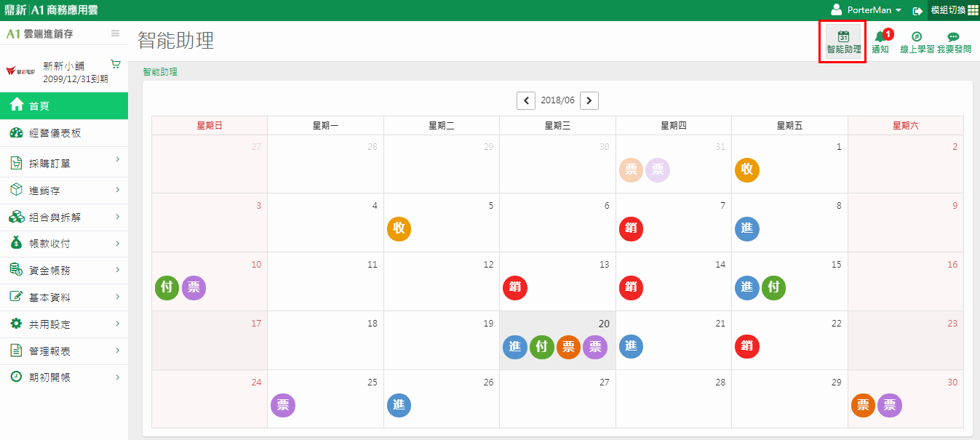Expand the 進銷存 menu chevron
The width and height of the screenshot is (980, 440).
117,190
